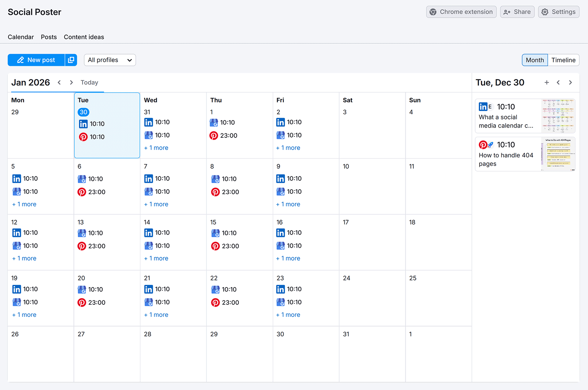Click the Pinterest icon on Dec 30 post

tap(83, 137)
